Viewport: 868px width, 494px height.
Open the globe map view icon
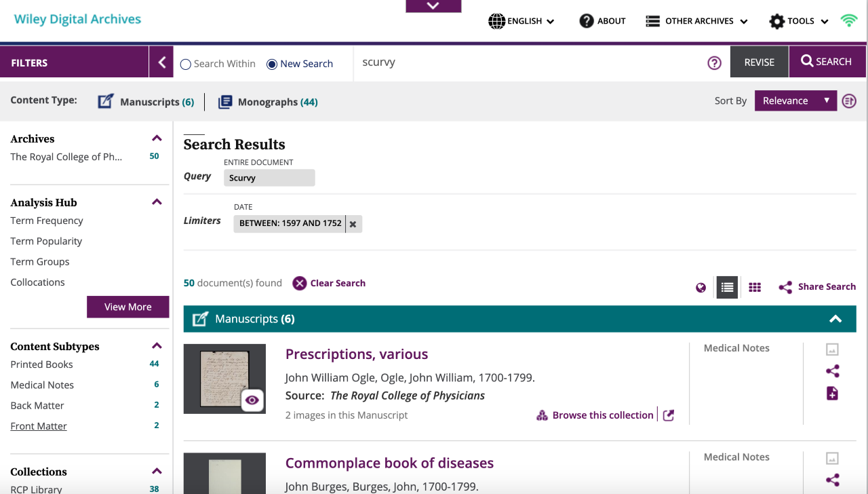click(x=701, y=288)
